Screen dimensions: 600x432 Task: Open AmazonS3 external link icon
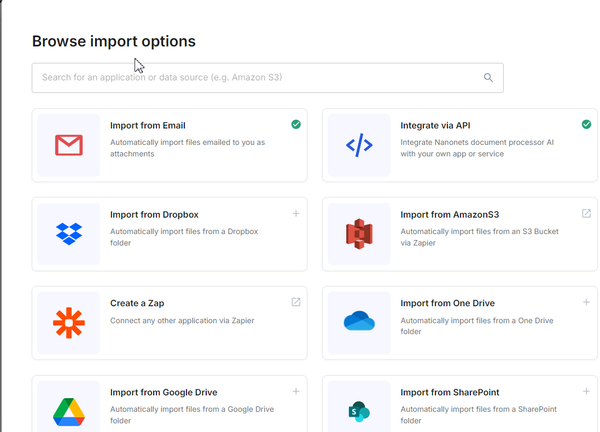tap(586, 213)
